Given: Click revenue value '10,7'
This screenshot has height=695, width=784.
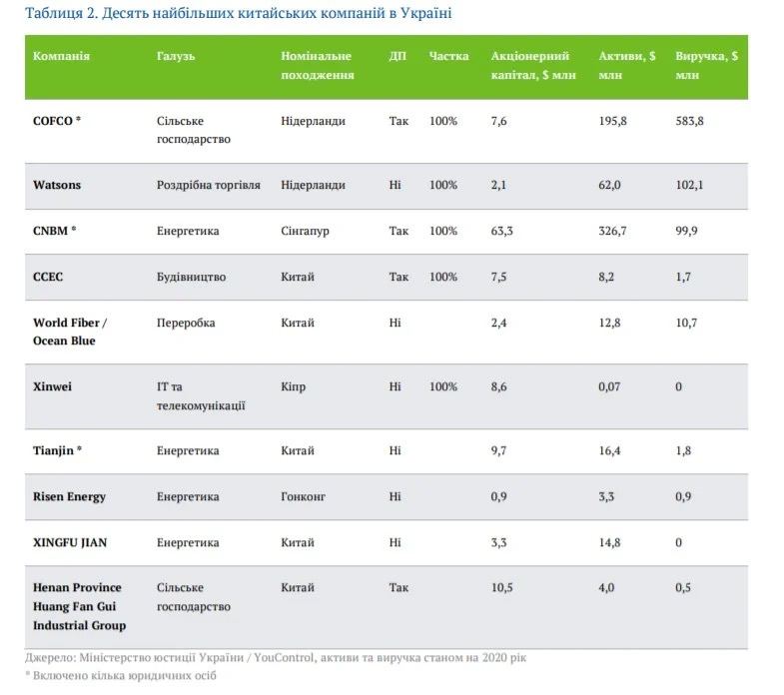Looking at the screenshot, I should pos(686,324).
